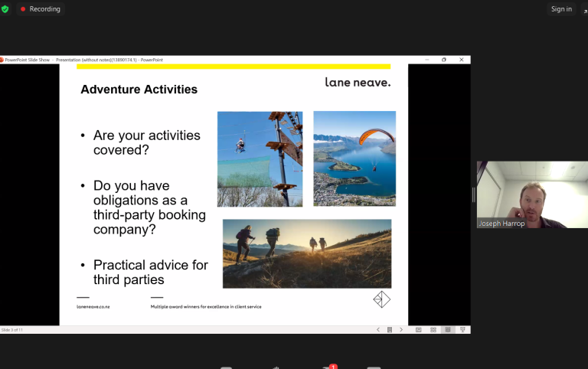The height and width of the screenshot is (369, 588).
Task: Click the paragliding photo over the lake
Action: [354, 158]
